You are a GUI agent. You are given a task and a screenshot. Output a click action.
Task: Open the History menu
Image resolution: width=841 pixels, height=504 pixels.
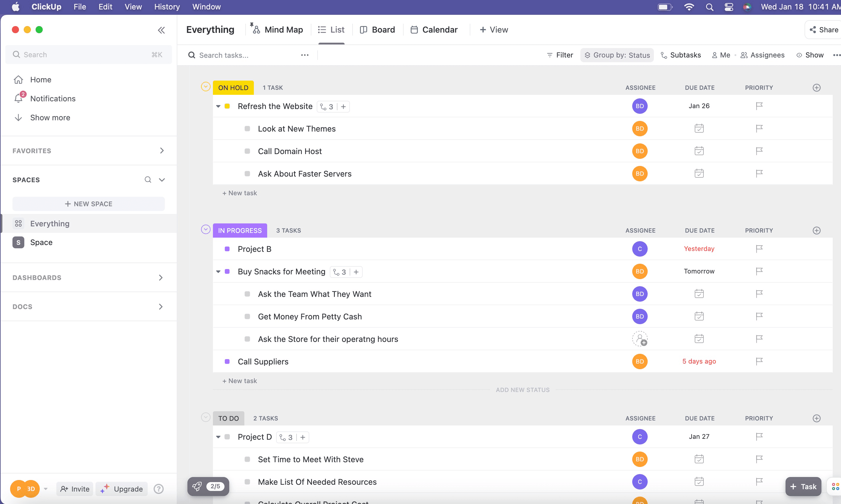167,7
